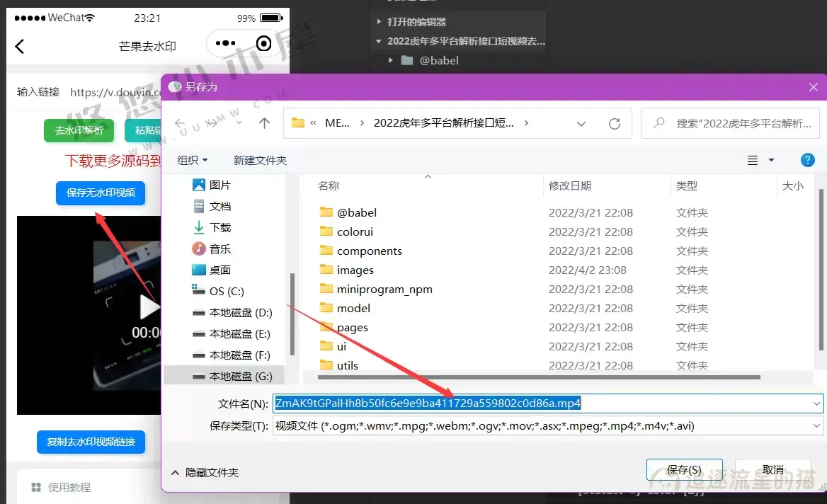Expand the 组织 dropdown menu
Screen dimensions: 827x504
(x=190, y=160)
